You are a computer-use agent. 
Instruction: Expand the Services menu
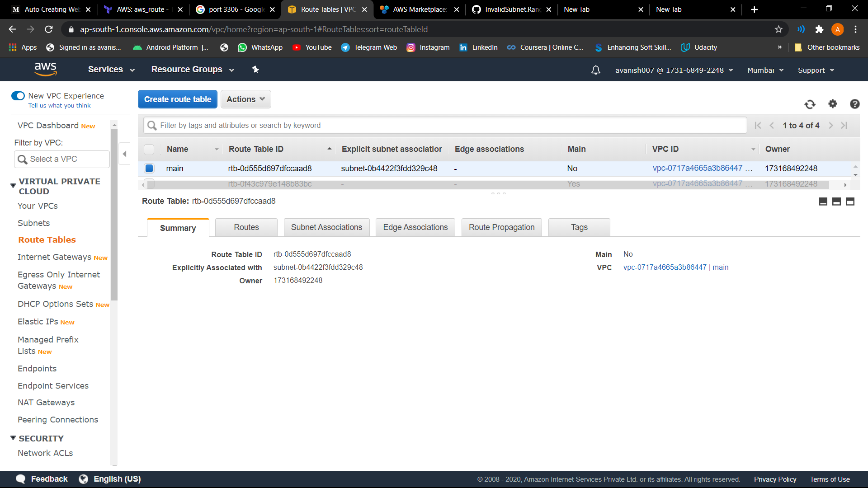(110, 69)
